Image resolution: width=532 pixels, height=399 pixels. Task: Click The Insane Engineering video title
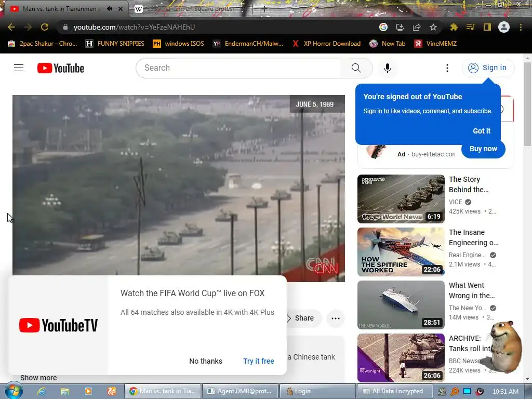coord(473,237)
